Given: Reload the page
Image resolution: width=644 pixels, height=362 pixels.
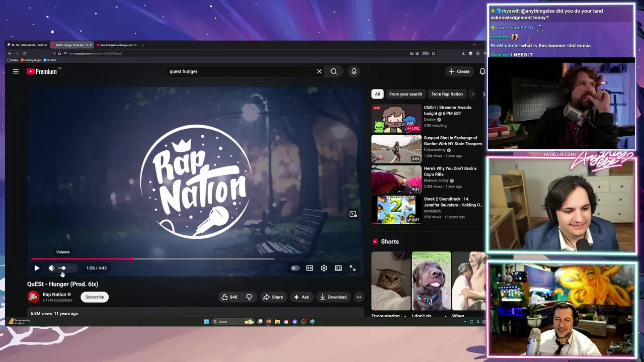Looking at the screenshot, I should pos(24,53).
